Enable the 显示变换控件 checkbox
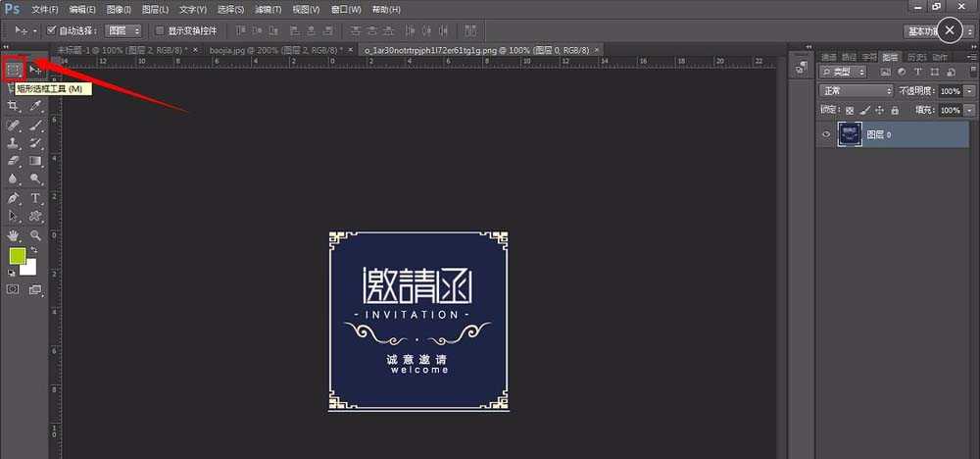Screen dimensions: 980x459 click(160, 31)
